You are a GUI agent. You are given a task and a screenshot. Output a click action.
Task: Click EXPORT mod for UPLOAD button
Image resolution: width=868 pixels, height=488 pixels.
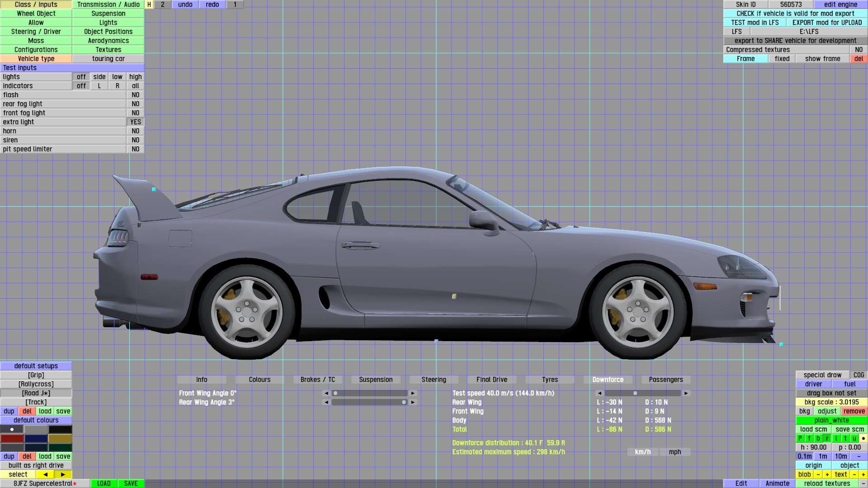827,23
